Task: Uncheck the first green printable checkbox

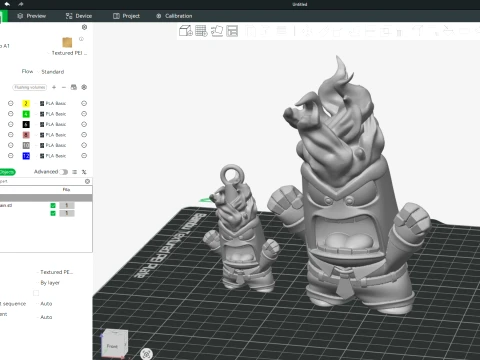Action: (x=53, y=205)
